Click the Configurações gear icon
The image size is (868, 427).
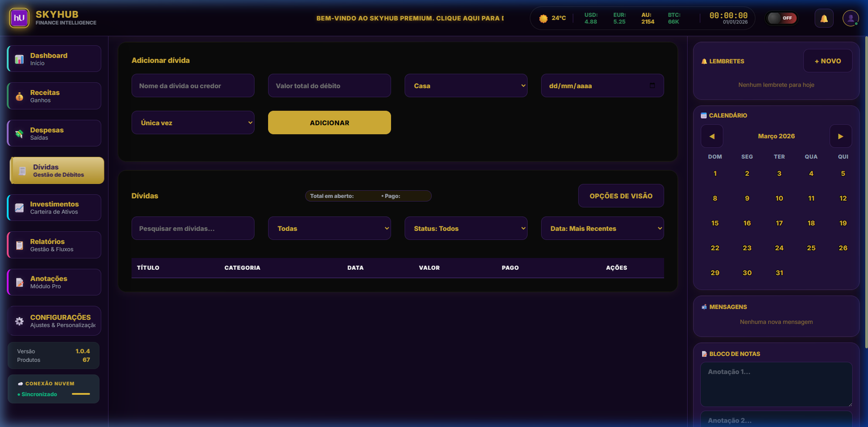[x=20, y=321]
